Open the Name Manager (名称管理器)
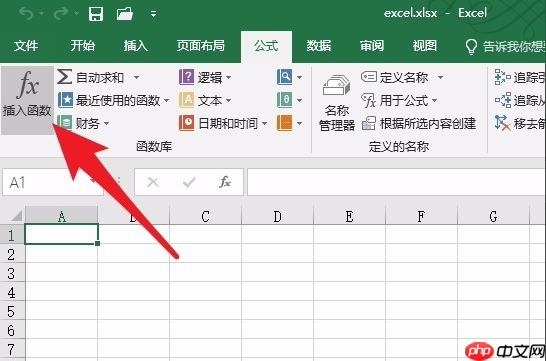The width and height of the screenshot is (546, 361). (x=337, y=103)
